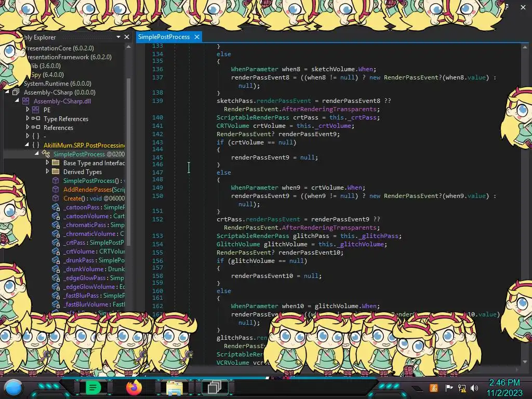Select the _crtVolume : CRTVolume field
532x399 pixels.
click(94, 251)
